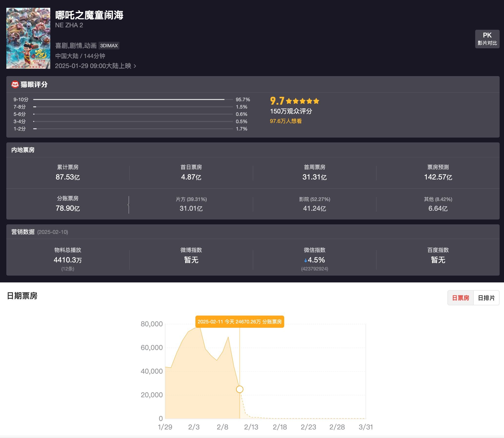This screenshot has height=438, width=504.
Task: Expand release date 大陆上映 chevron arrow
Action: point(135,66)
